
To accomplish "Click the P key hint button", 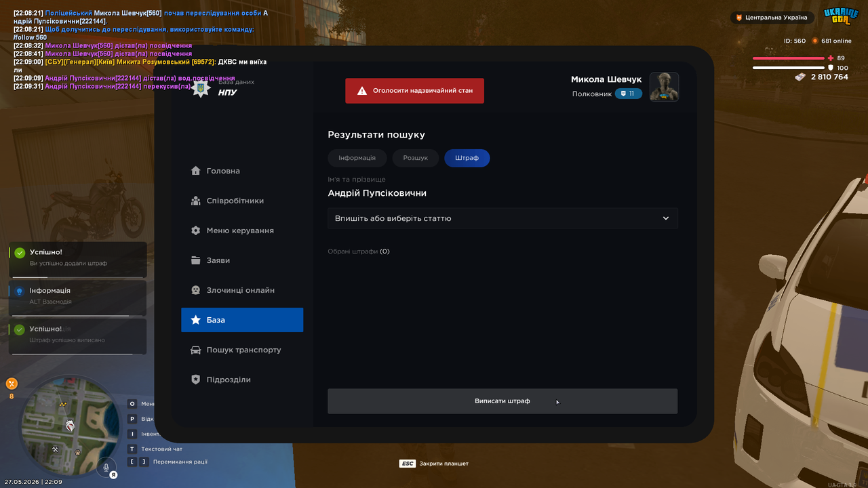I will point(132,419).
